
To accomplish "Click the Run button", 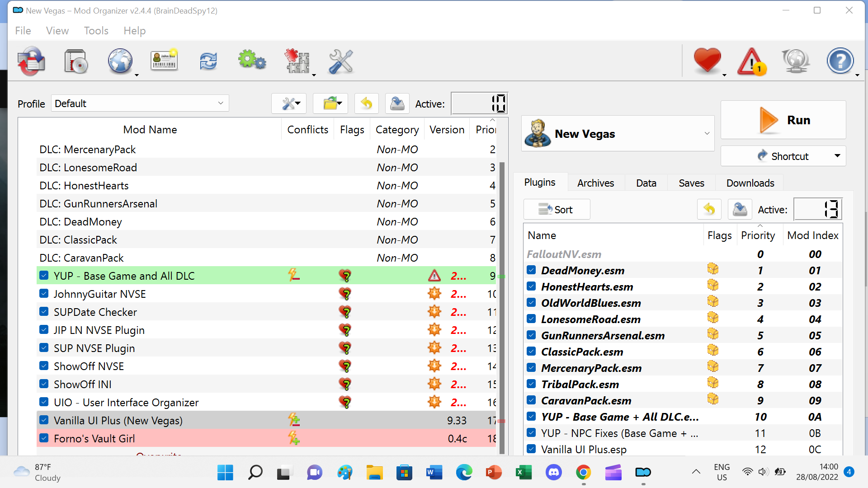I will click(783, 120).
